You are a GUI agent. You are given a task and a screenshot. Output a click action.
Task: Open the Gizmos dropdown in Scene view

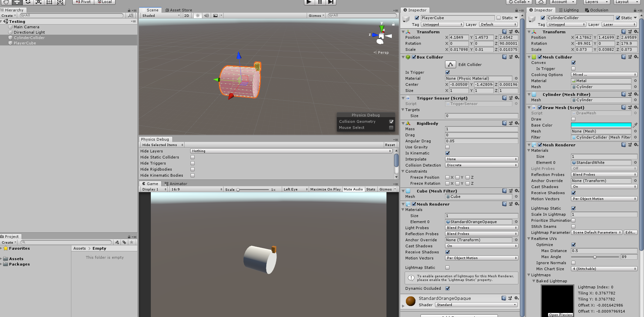(x=316, y=15)
